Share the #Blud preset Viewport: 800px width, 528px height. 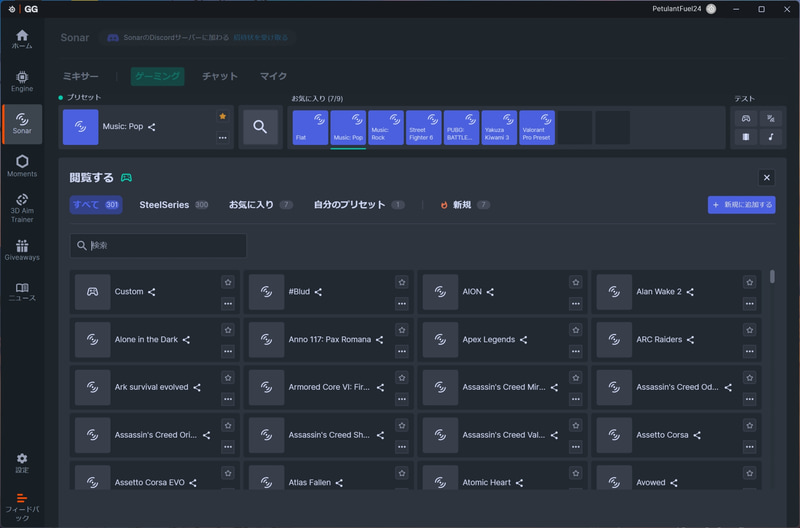pyautogui.click(x=318, y=292)
